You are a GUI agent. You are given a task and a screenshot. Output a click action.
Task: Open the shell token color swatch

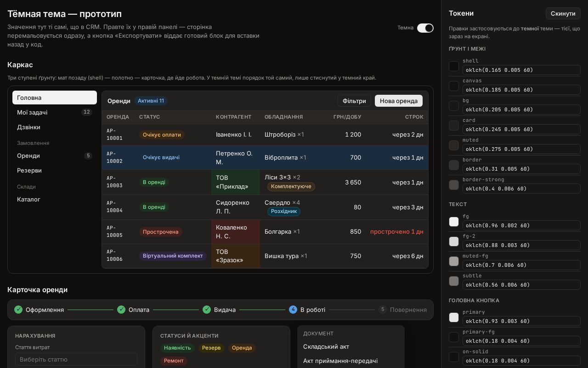click(454, 66)
